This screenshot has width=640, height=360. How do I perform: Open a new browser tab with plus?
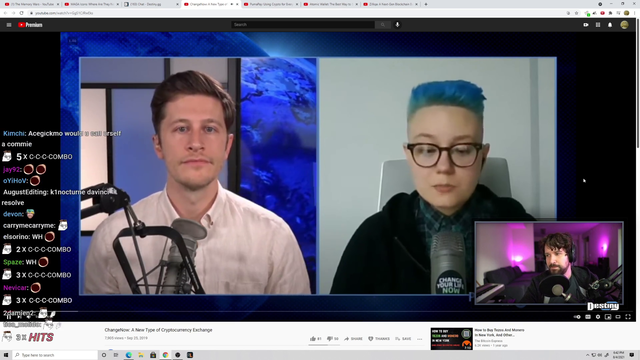pos(426,4)
